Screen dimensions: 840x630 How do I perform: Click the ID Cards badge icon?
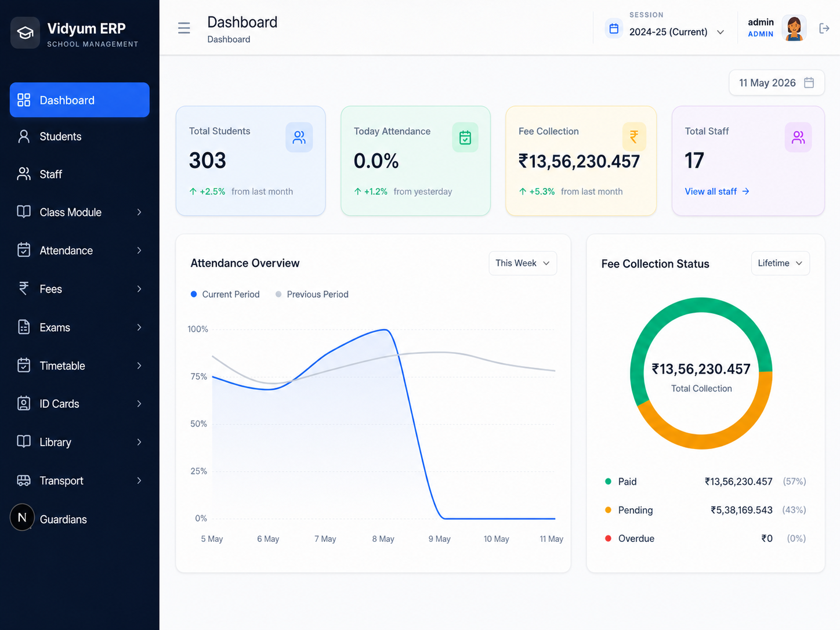point(24,404)
